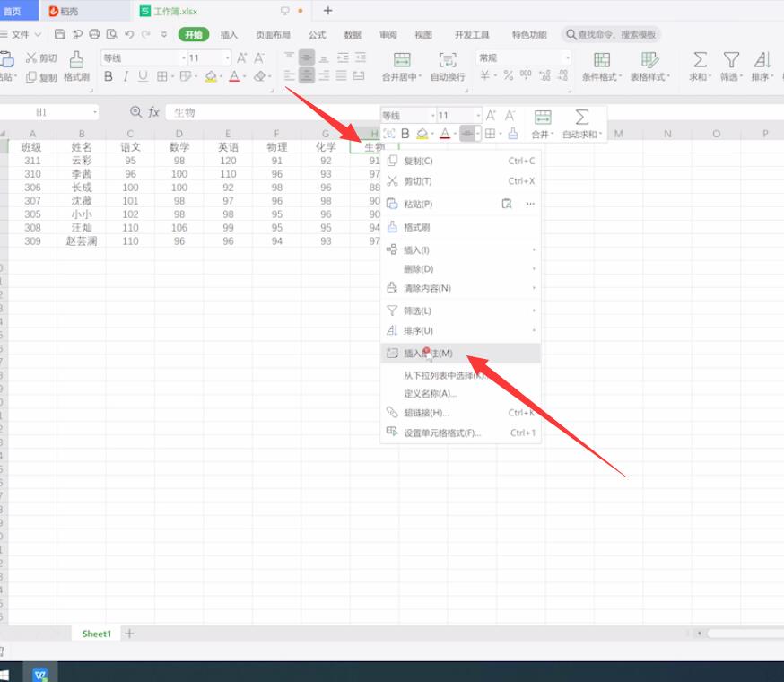
Task: Toggle Bold in the main ribbon
Action: pyautogui.click(x=108, y=76)
